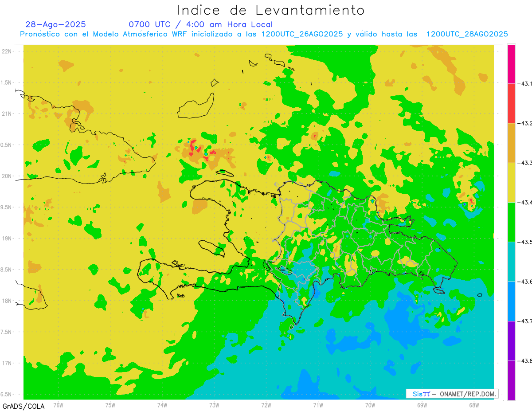Click the '68W' longitude label

[x=474, y=405]
